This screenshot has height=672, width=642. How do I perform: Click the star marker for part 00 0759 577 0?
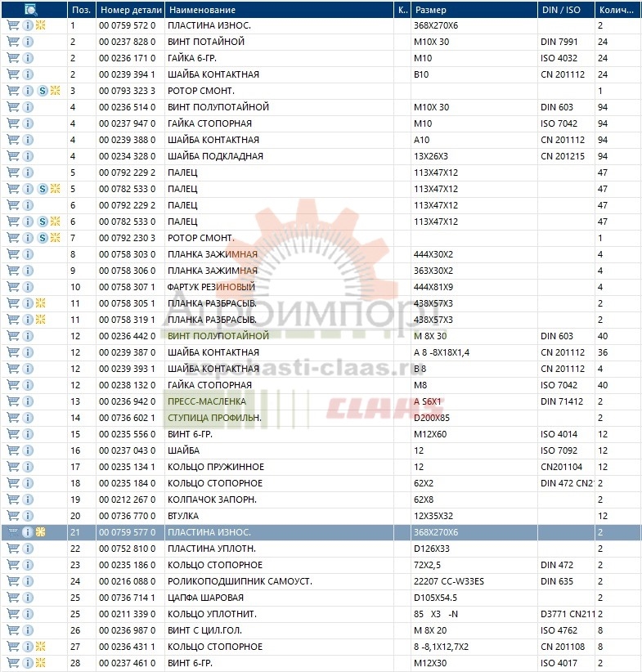(x=40, y=532)
